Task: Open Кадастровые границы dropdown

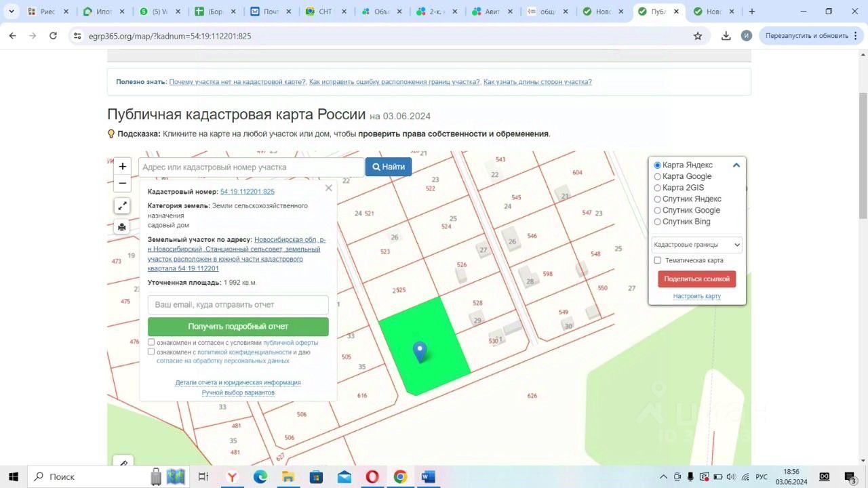Action: (696, 245)
